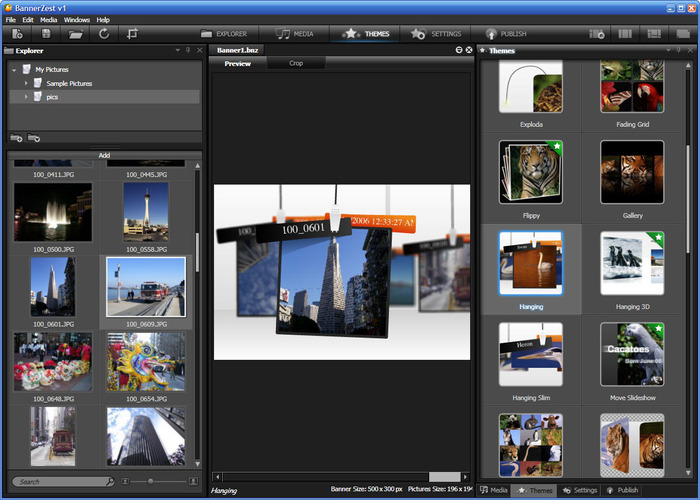
Task: Click the Search input field
Action: (59, 482)
